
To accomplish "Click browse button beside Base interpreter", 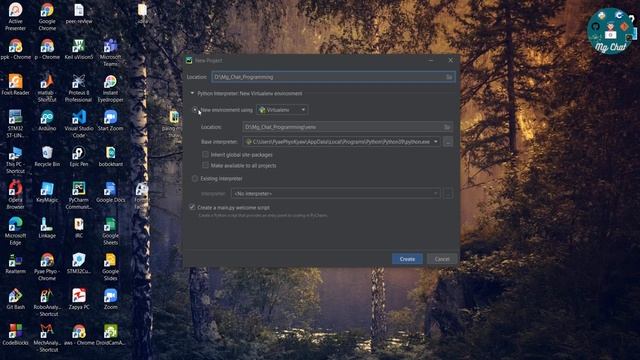I will pos(448,142).
